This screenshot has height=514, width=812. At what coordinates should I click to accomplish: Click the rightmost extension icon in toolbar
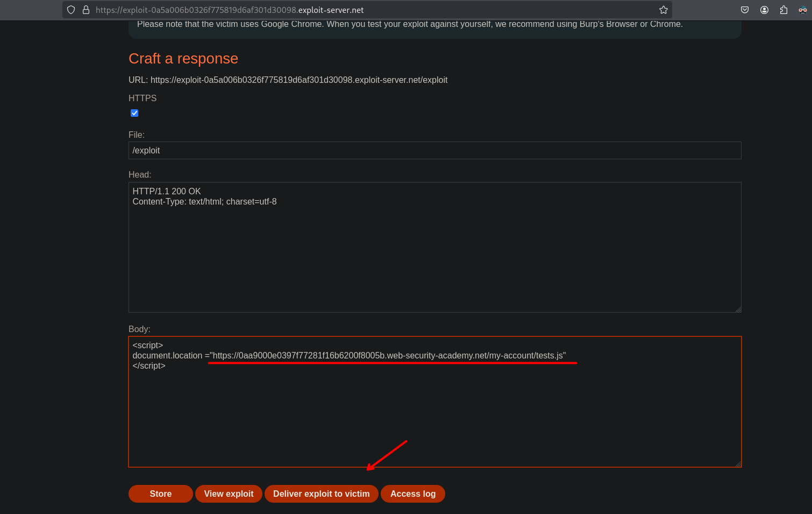802,10
